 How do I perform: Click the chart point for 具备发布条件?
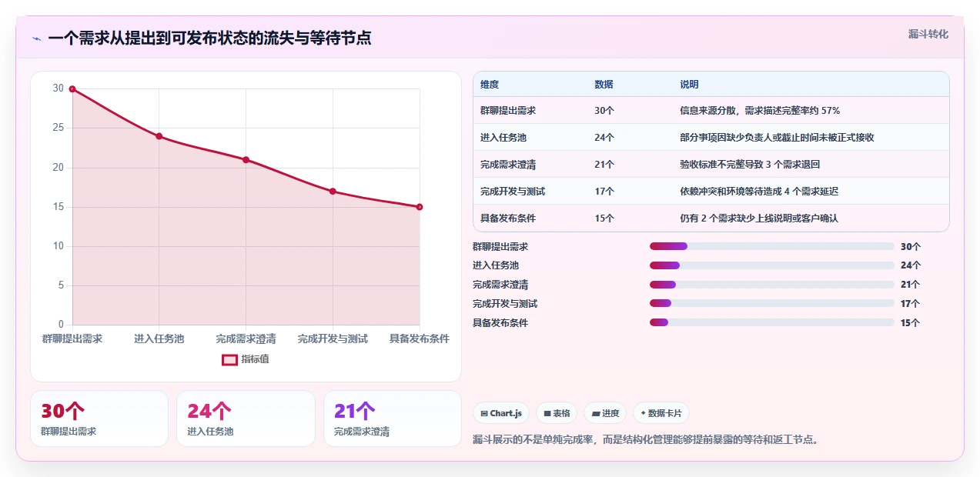coord(420,207)
